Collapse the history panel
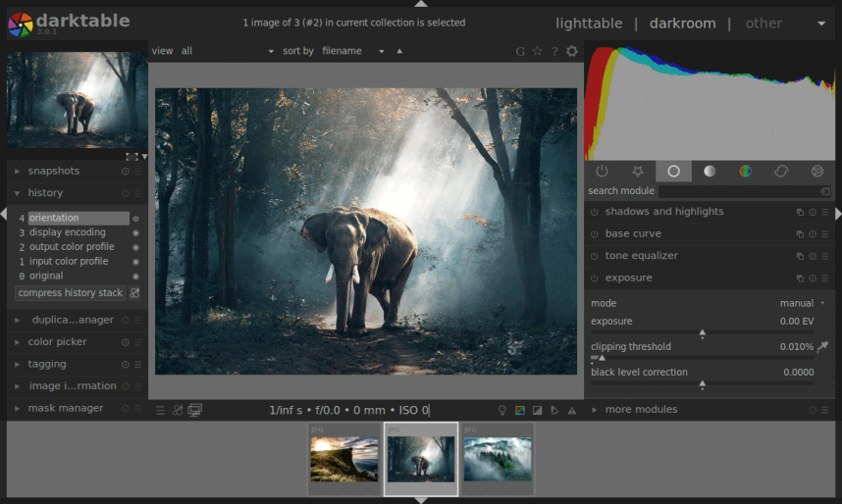The height and width of the screenshot is (504, 842). pos(18,193)
